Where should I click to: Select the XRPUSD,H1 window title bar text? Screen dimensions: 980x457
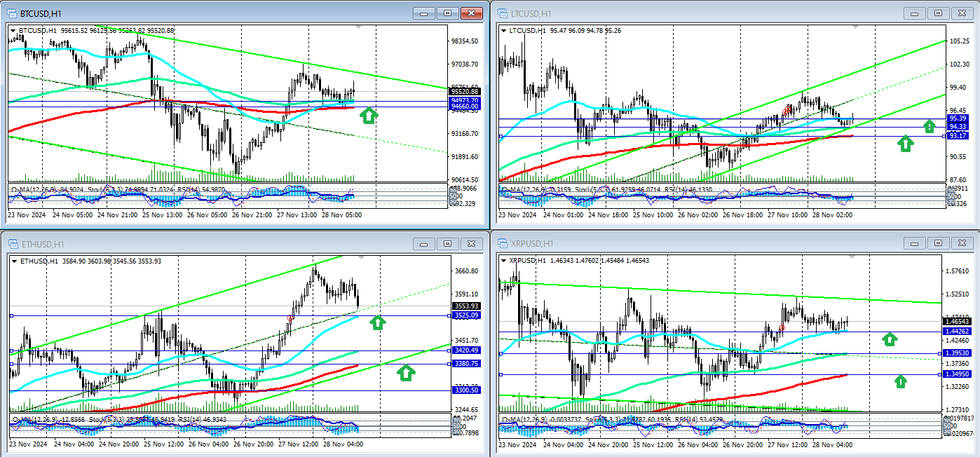click(531, 243)
